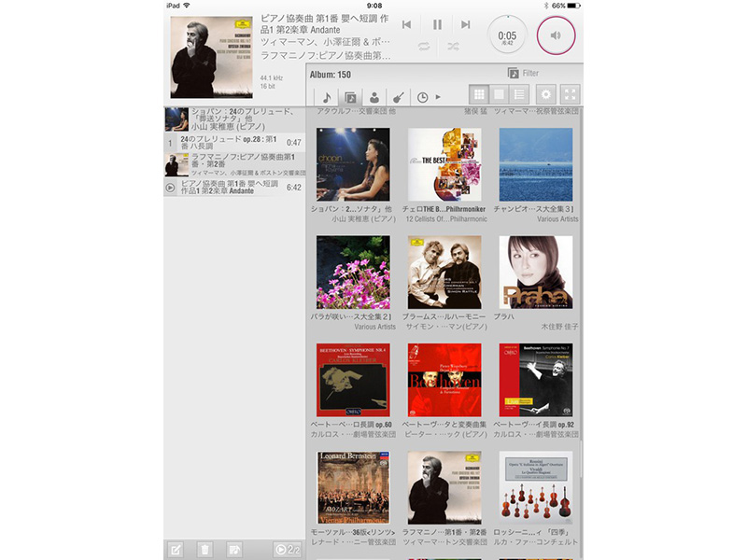Open the blue sea Various Artists album

pyautogui.click(x=536, y=164)
